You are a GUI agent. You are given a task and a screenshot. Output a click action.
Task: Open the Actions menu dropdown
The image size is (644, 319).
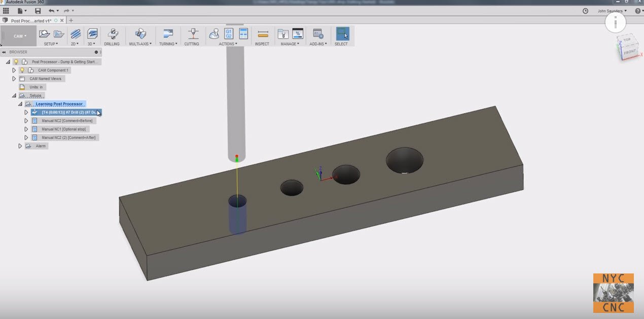[x=228, y=44]
